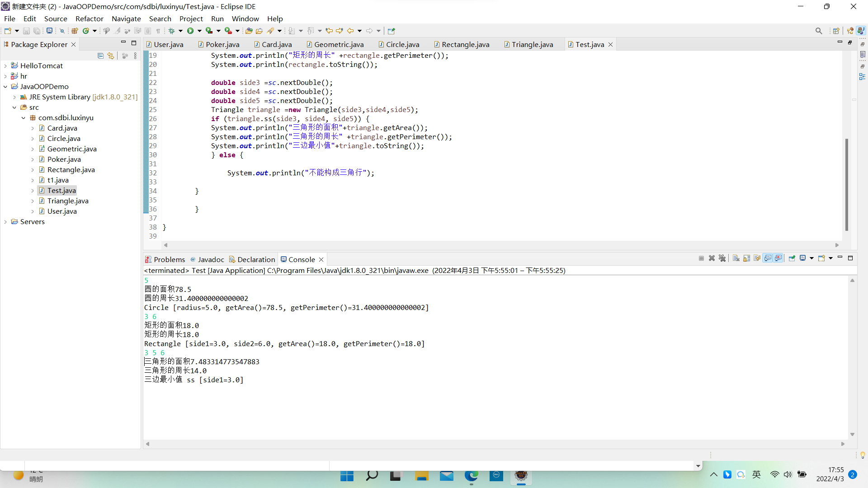Collapse the com.sdbi.luxinyu package

tap(24, 118)
